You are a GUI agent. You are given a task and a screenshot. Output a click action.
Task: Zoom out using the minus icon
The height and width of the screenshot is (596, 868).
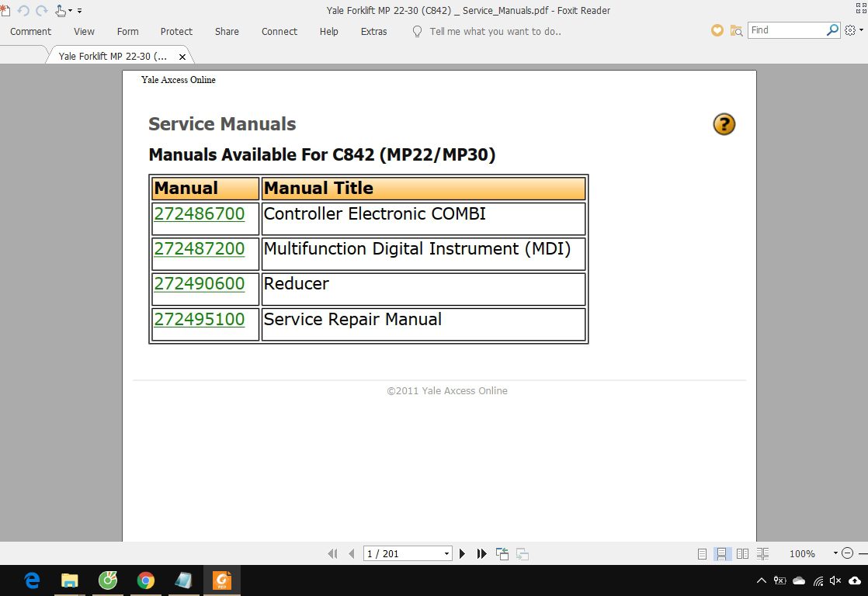[x=847, y=553]
